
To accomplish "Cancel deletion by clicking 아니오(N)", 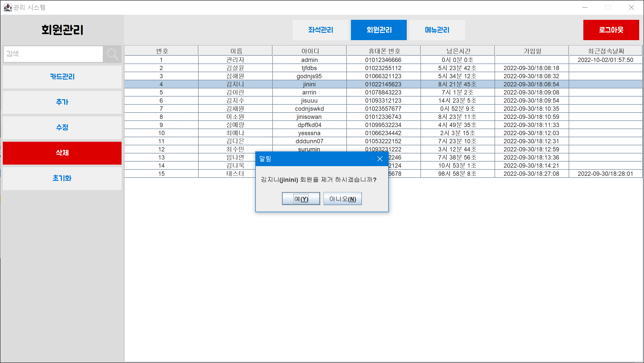I will pyautogui.click(x=342, y=198).
